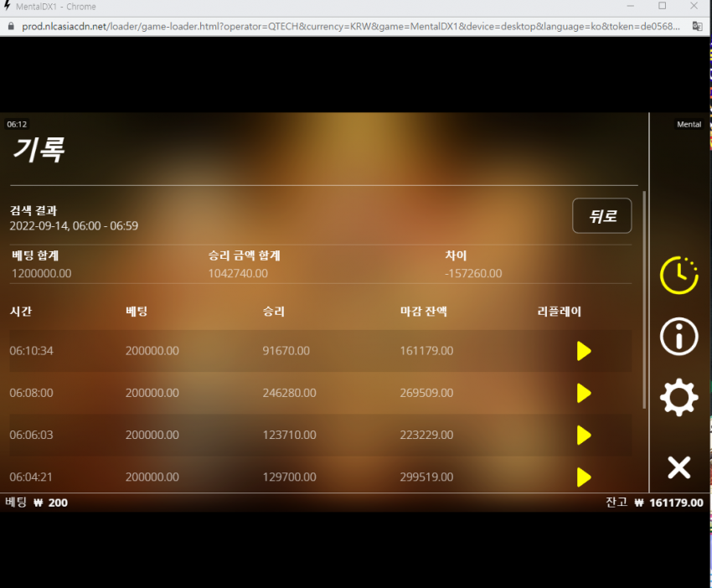Click the 시간 column header
Viewport: 712px width, 588px height.
[21, 312]
